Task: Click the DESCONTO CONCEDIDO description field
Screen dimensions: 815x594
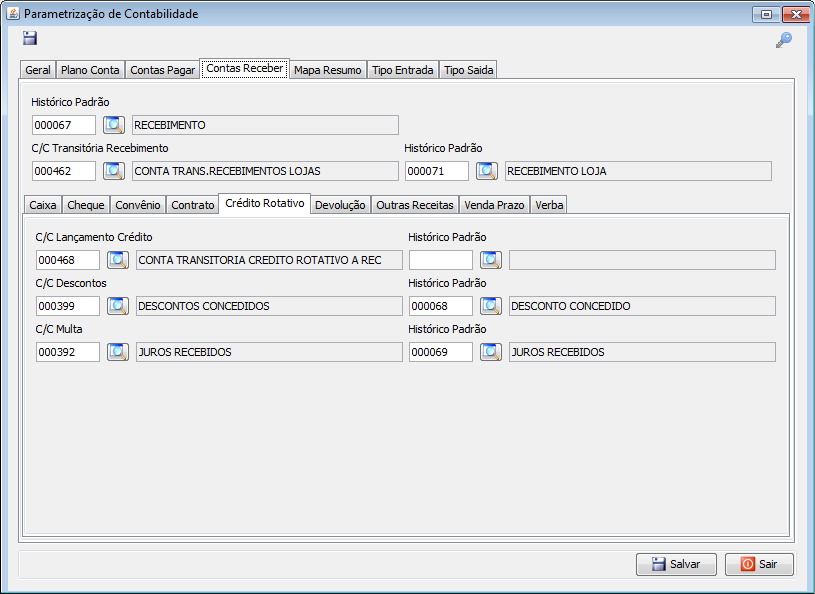Action: click(642, 306)
